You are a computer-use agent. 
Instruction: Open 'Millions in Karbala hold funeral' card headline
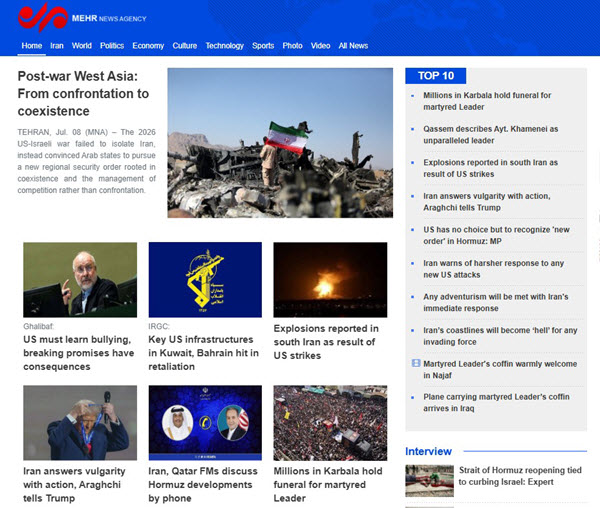(x=328, y=485)
